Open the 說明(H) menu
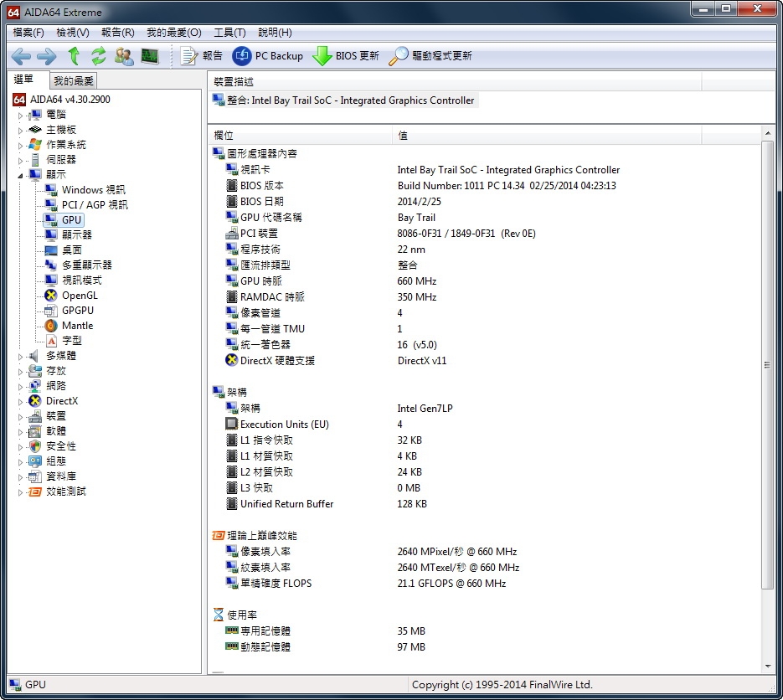783x700 pixels. [x=276, y=33]
